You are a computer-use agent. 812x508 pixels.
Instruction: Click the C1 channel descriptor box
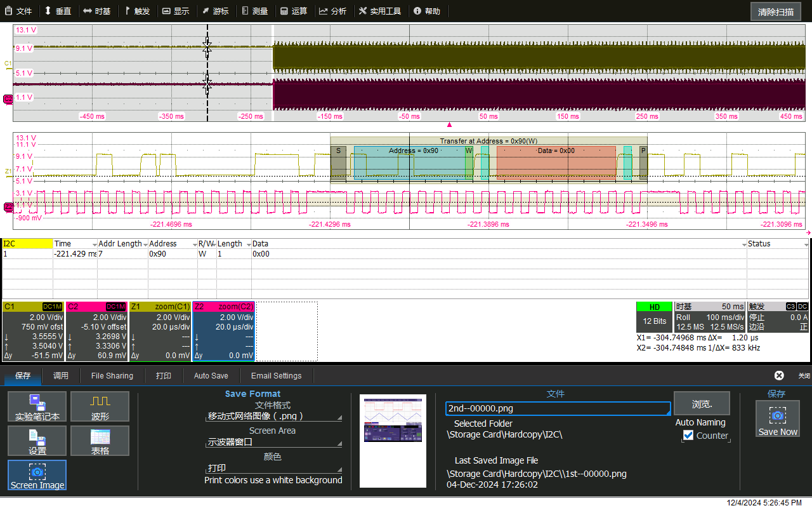(x=34, y=331)
